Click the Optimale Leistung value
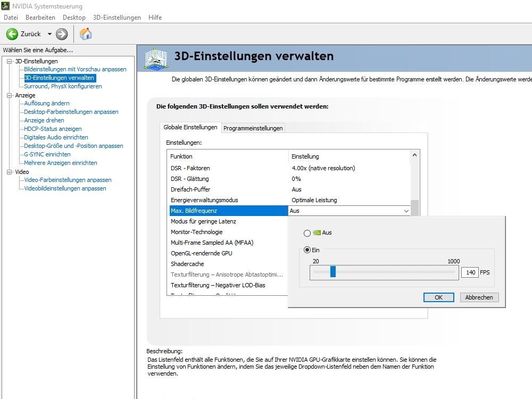Image resolution: width=532 pixels, height=399 pixels. [314, 200]
